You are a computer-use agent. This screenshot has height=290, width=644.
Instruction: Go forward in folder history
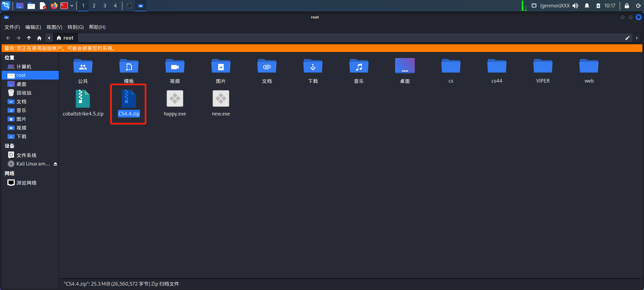click(18, 38)
